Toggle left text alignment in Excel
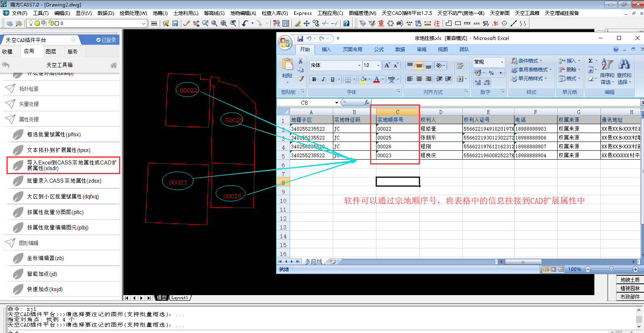This screenshot has height=333, width=644. tap(410, 79)
